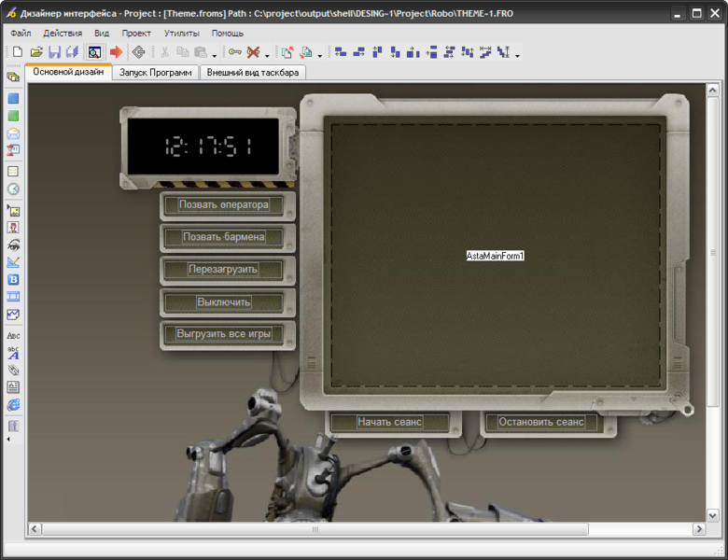
Task: Click the vertical scrollbar down arrow
Action: pyautogui.click(x=713, y=515)
